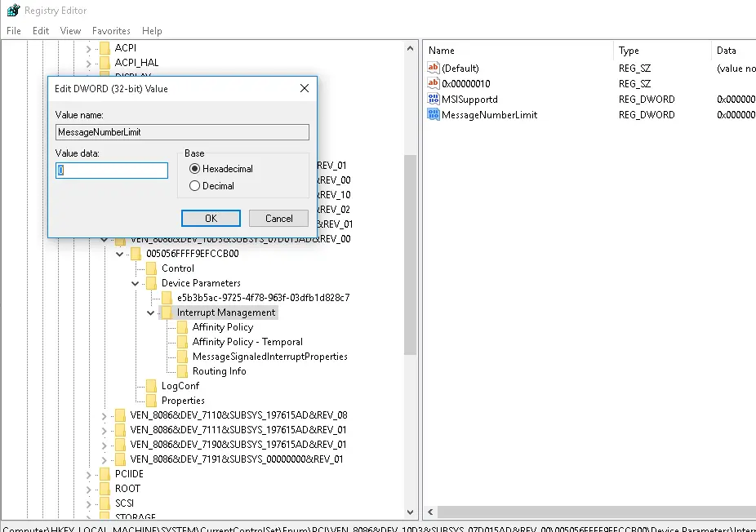Open the Interrupt Management folder icon
756x532 pixels.
click(167, 313)
